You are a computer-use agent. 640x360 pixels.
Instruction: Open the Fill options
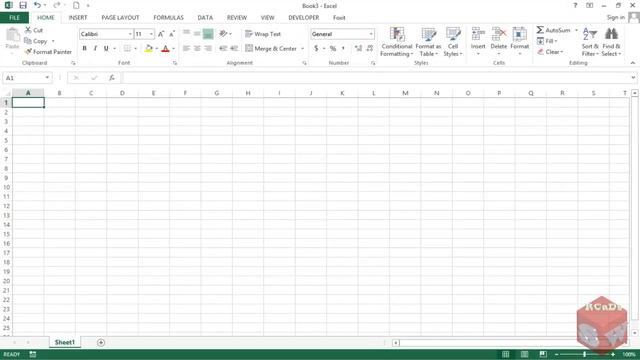547,41
